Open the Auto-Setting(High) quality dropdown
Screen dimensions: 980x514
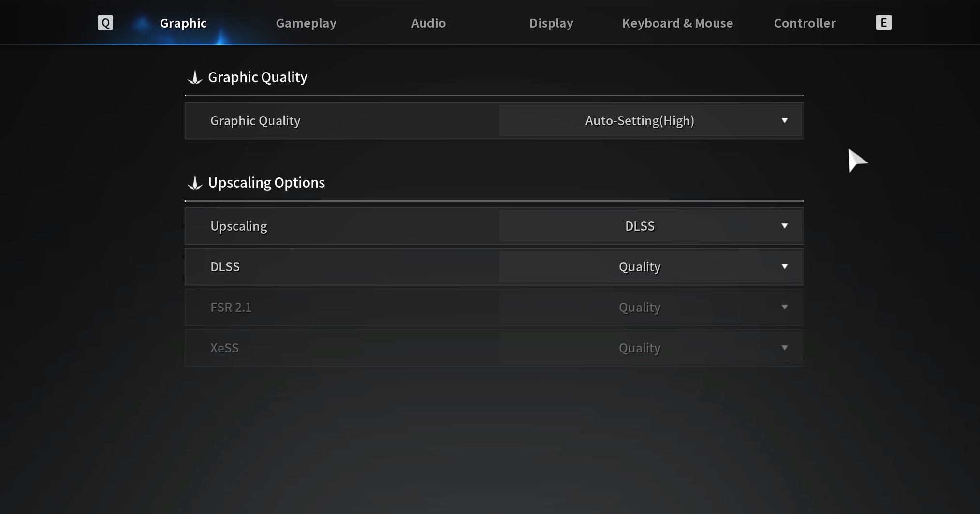pyautogui.click(x=639, y=120)
